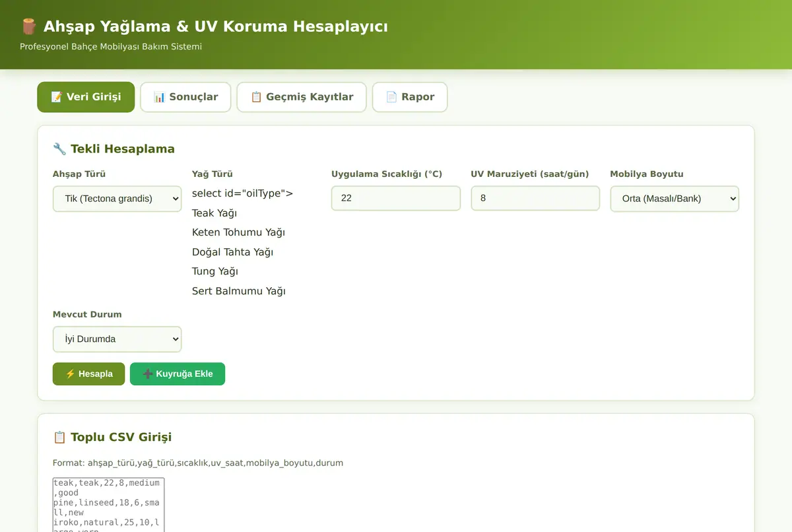
Task: Click the Uygulama Sıcaklığı (°C) label
Action: pyautogui.click(x=387, y=174)
